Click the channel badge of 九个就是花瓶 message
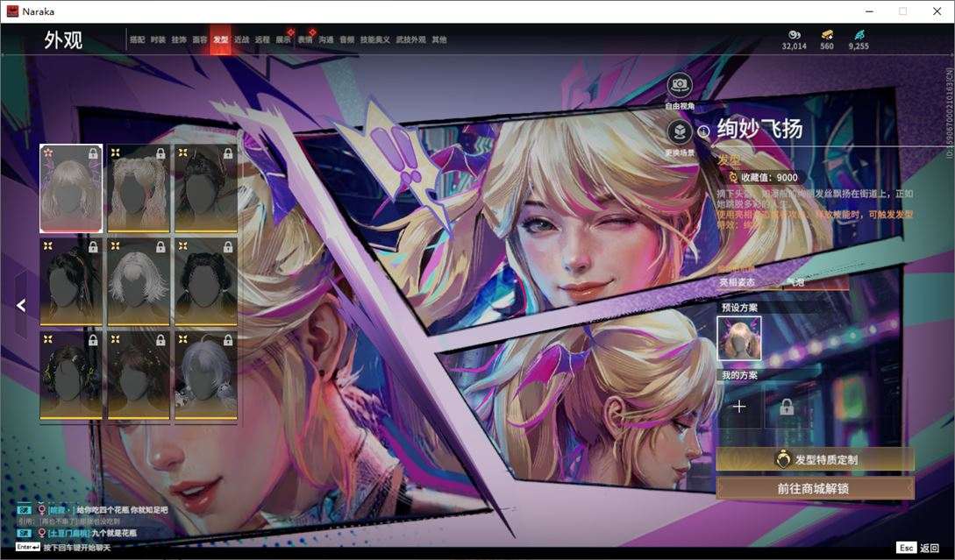 pos(25,533)
